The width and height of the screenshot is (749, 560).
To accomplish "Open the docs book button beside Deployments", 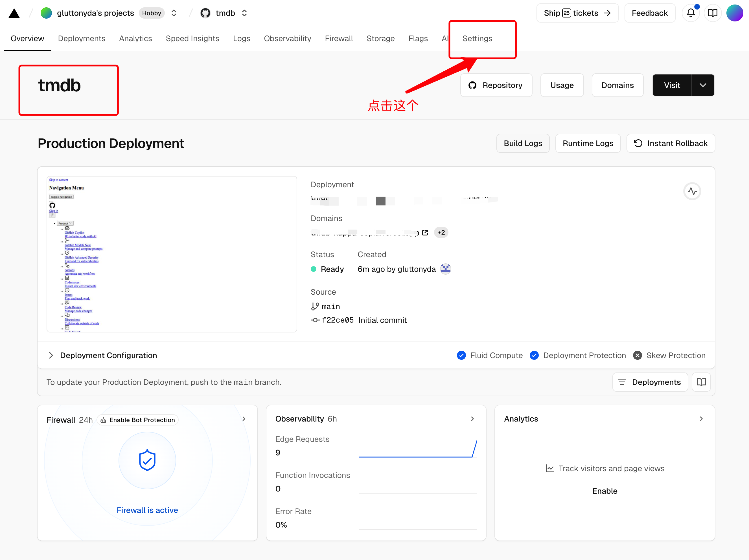I will point(701,382).
